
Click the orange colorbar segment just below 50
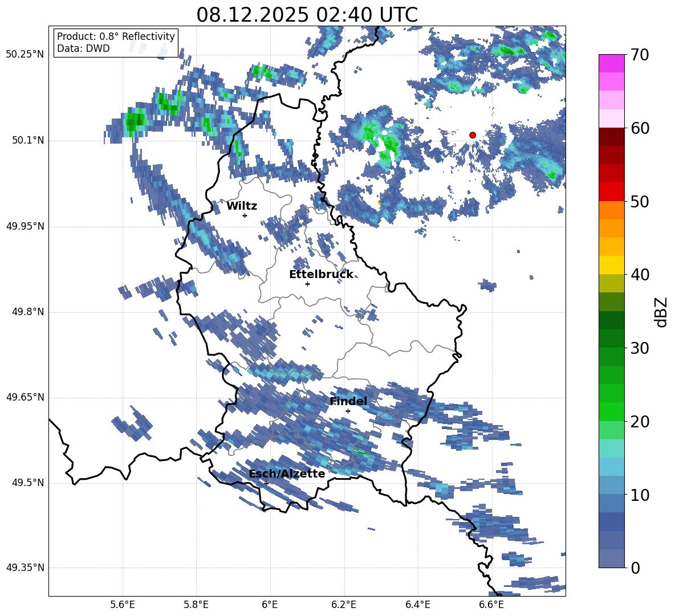[611, 210]
